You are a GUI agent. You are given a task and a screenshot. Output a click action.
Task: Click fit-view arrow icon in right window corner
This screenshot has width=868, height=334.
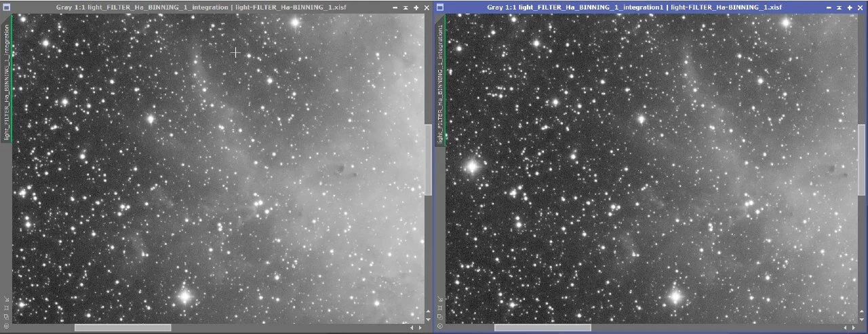(x=440, y=299)
